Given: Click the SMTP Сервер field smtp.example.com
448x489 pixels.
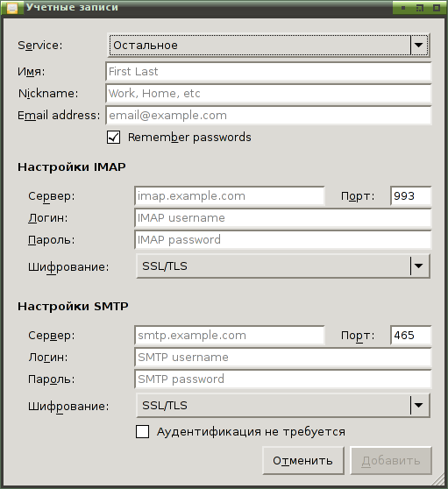Looking at the screenshot, I should click(x=230, y=336).
